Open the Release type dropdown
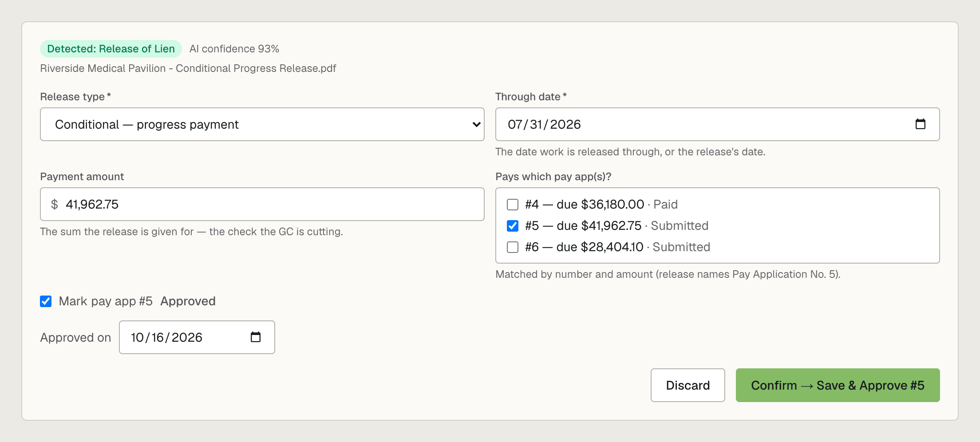This screenshot has height=442, width=980. 262,124
